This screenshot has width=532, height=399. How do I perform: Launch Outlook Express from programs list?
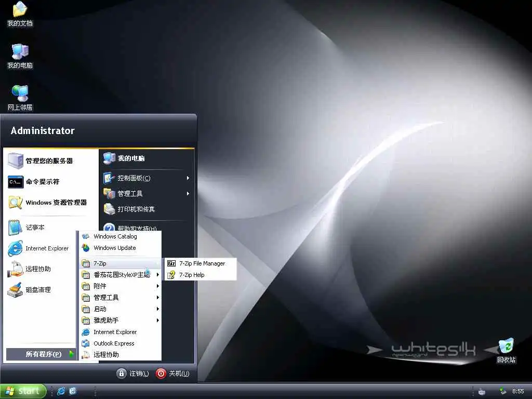click(120, 343)
